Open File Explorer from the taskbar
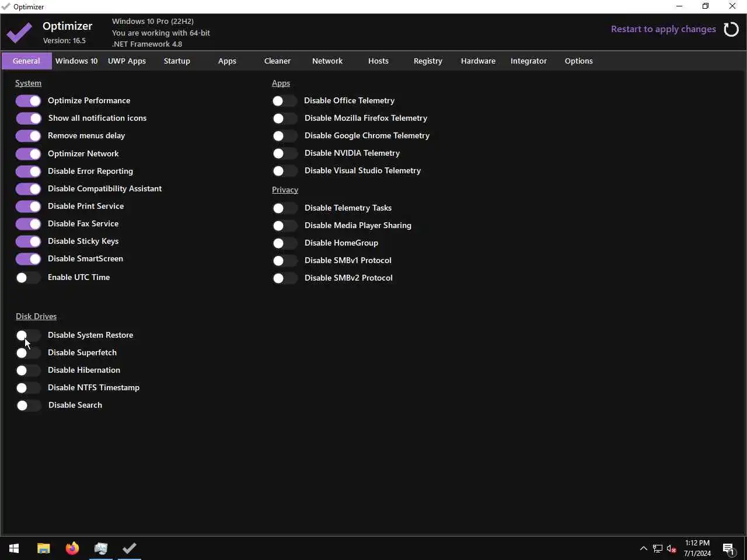This screenshot has height=560, width=747. 44,548
